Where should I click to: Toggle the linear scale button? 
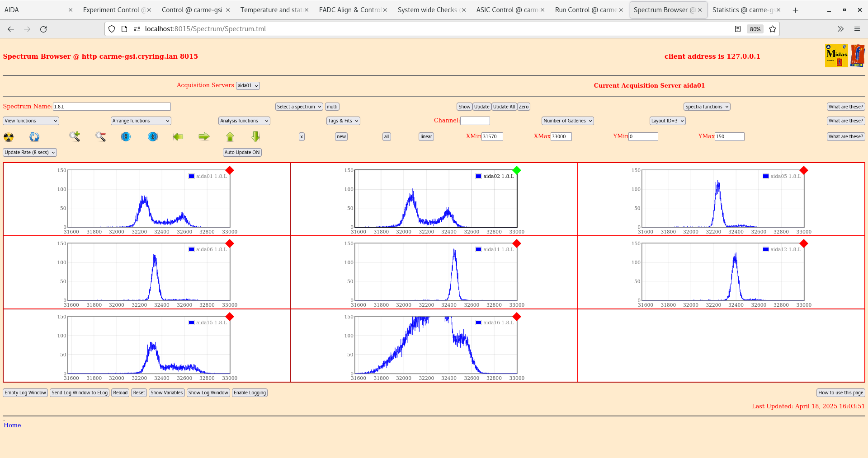tap(426, 136)
